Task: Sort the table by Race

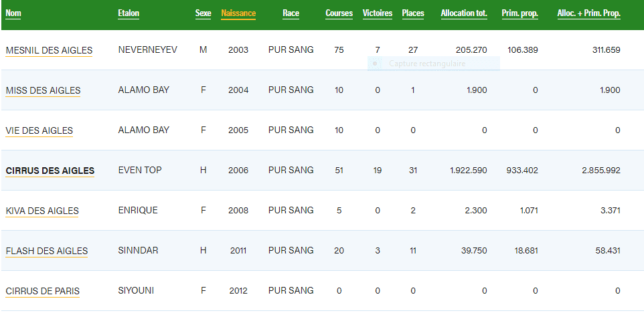Action: [x=291, y=13]
